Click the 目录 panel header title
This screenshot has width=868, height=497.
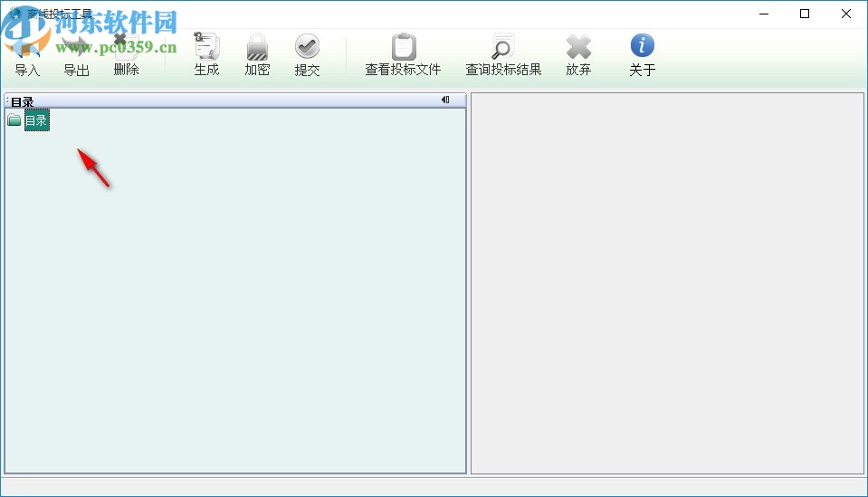point(22,101)
